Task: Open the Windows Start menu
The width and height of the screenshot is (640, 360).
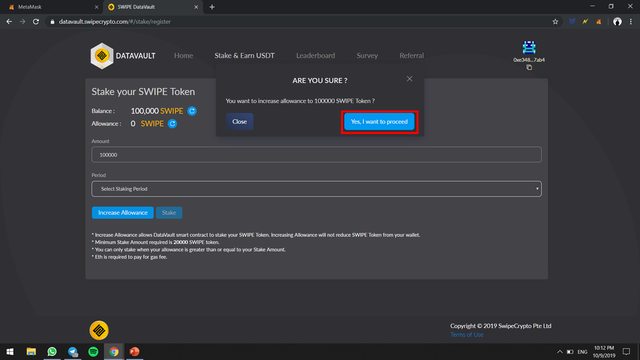Action: pyautogui.click(x=10, y=351)
